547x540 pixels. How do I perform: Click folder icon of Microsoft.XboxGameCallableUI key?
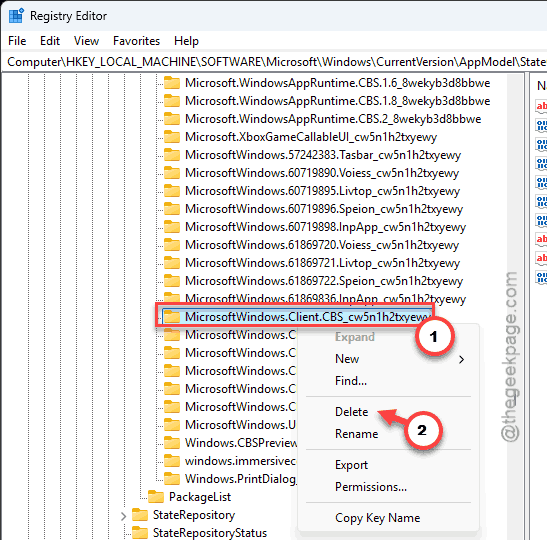click(172, 137)
